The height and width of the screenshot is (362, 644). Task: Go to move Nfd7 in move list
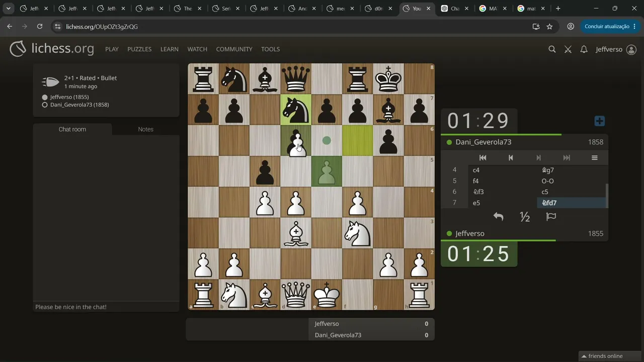pos(572,203)
